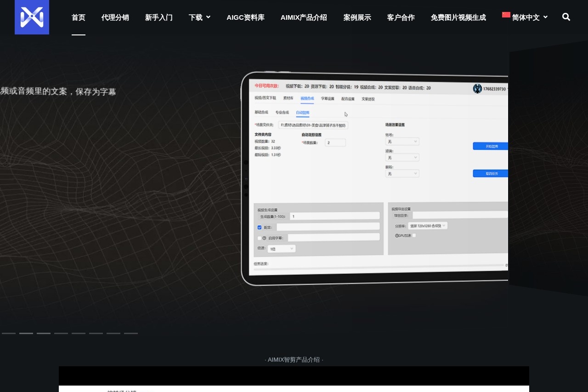Enable the GPU加速 checkbox
Screen dimensions: 588x392
click(414, 235)
